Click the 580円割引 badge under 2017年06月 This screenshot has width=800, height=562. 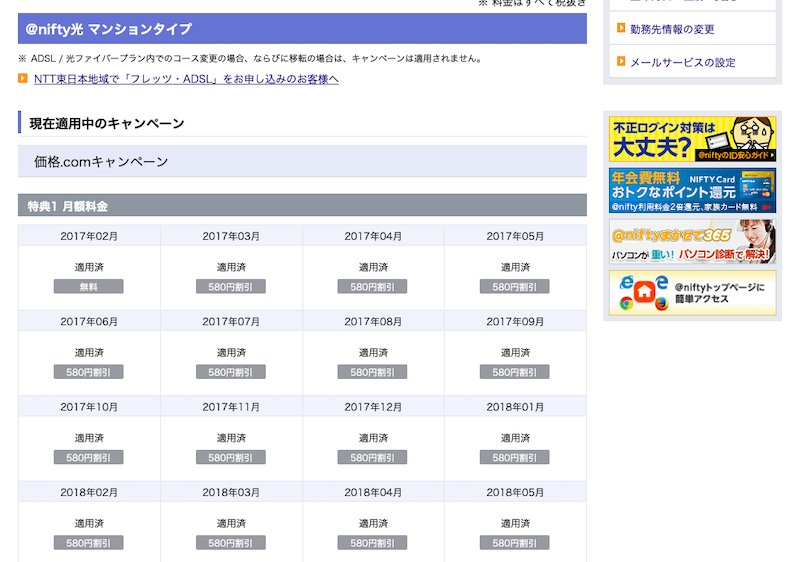coord(88,372)
